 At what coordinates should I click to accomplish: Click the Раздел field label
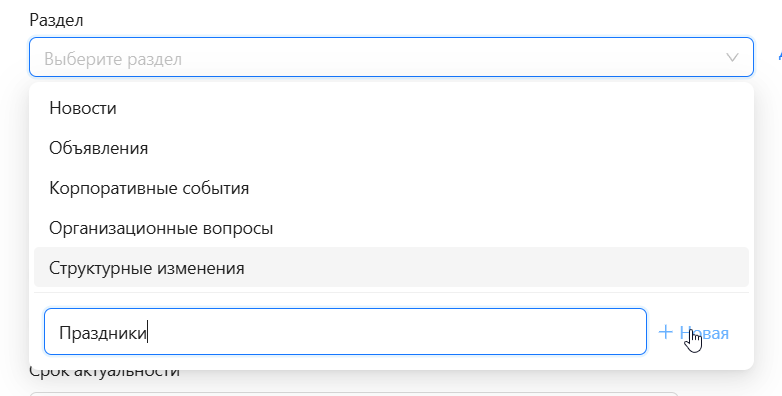coord(56,20)
